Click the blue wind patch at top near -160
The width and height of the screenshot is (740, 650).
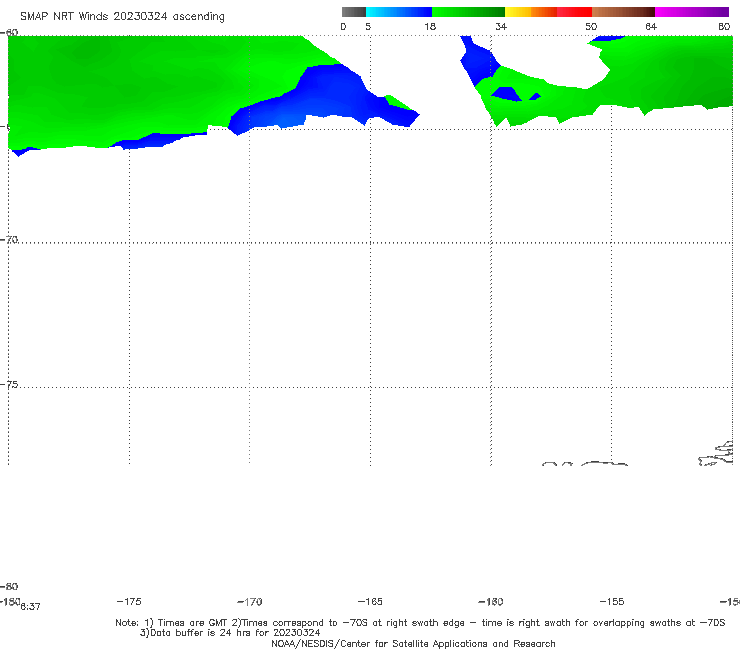point(480,59)
